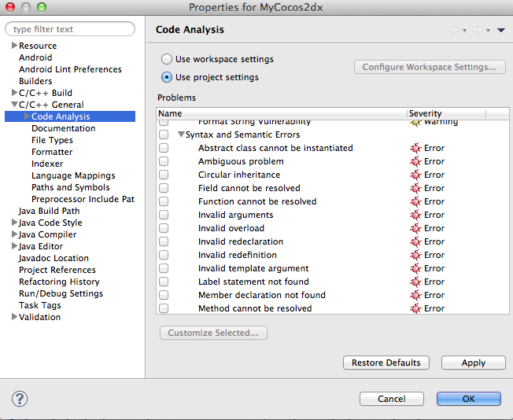
Task: Expand the Java Compiler tree node
Action: (14, 234)
